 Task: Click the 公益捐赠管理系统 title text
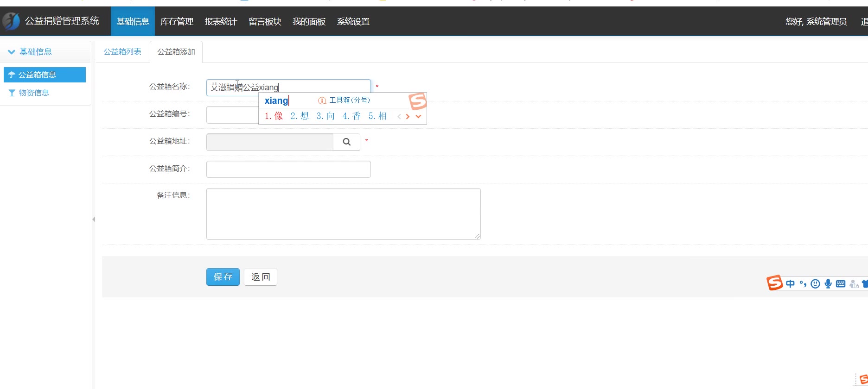point(62,21)
